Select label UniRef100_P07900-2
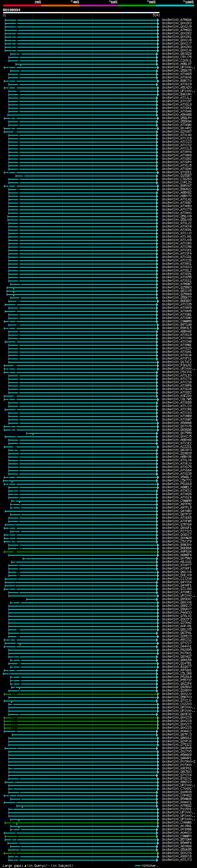 179,761
